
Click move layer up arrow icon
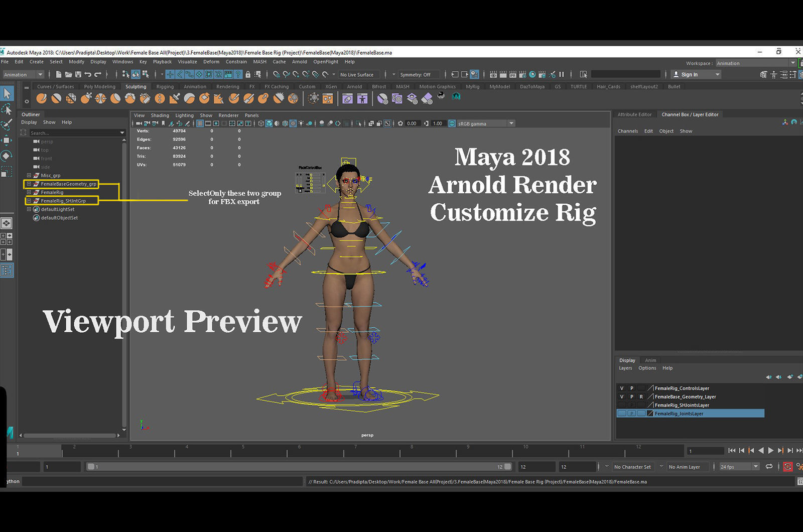(x=769, y=377)
